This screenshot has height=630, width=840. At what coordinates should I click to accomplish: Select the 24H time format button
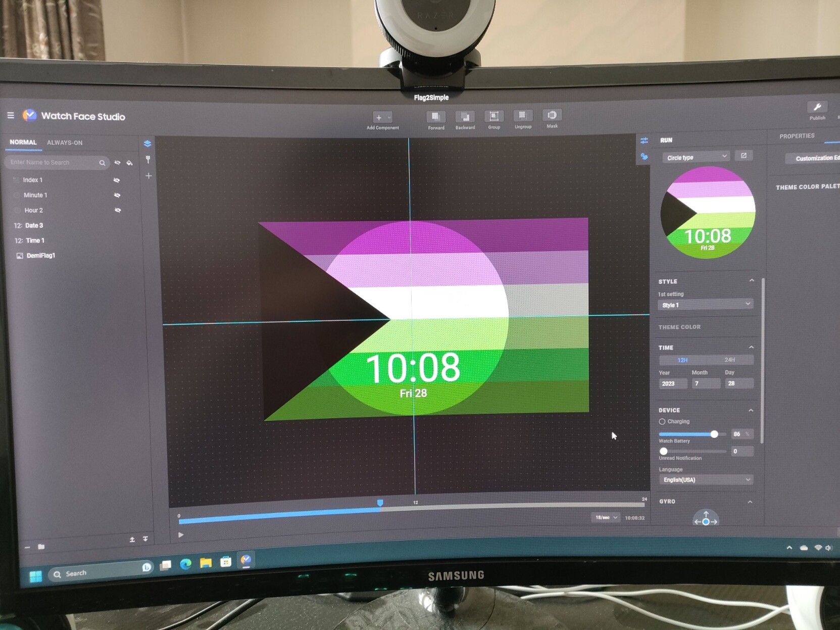click(729, 360)
